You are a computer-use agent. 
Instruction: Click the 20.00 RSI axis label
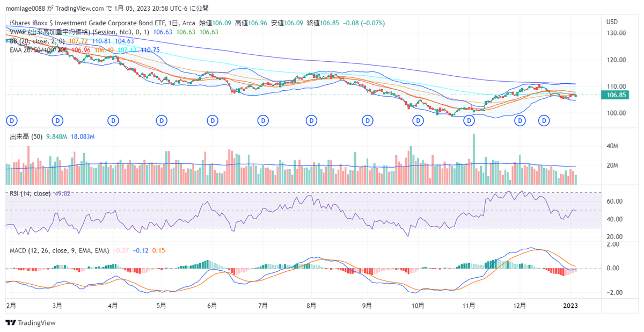click(614, 236)
